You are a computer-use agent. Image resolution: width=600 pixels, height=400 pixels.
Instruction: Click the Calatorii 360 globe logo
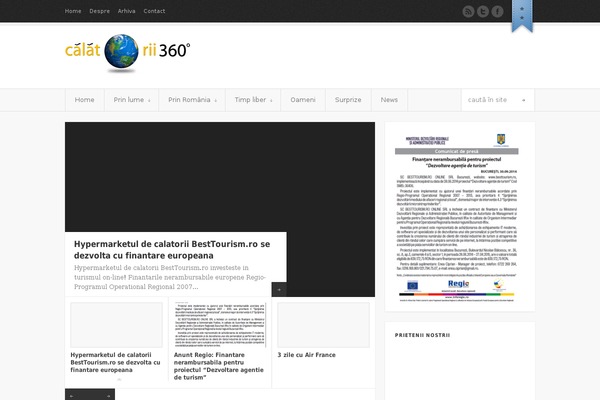click(127, 52)
